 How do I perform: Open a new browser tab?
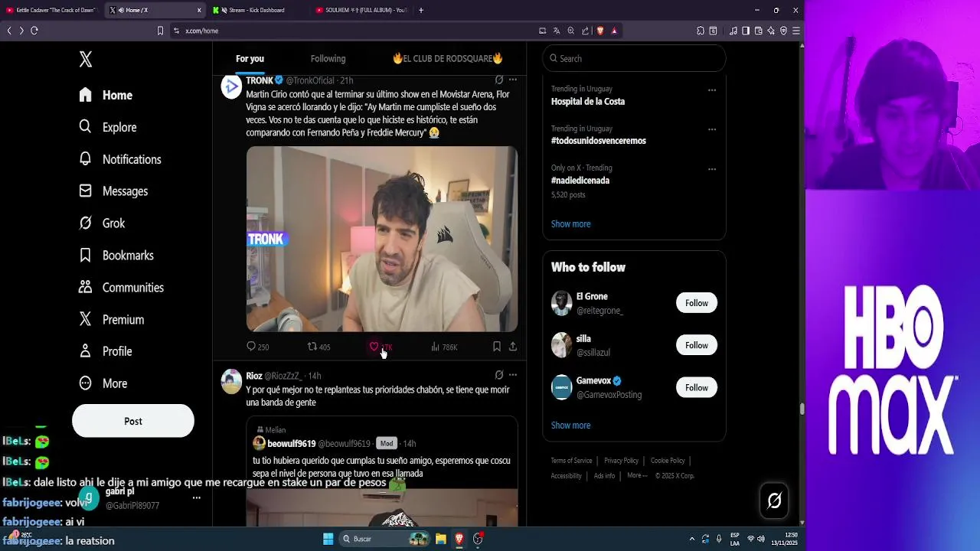coord(421,10)
